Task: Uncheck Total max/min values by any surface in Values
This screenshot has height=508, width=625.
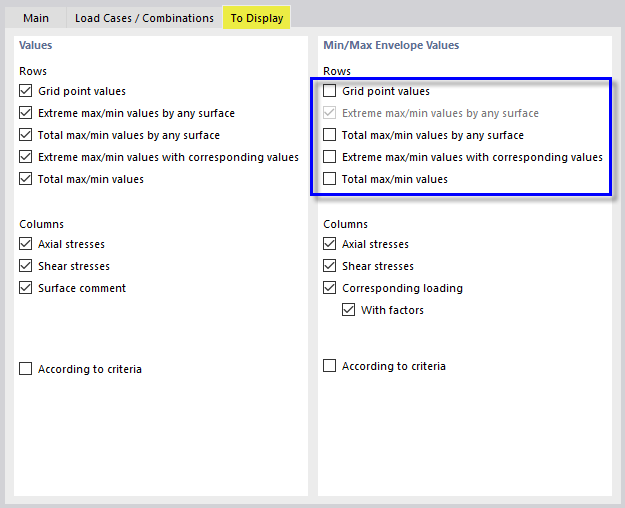Action: (26, 135)
